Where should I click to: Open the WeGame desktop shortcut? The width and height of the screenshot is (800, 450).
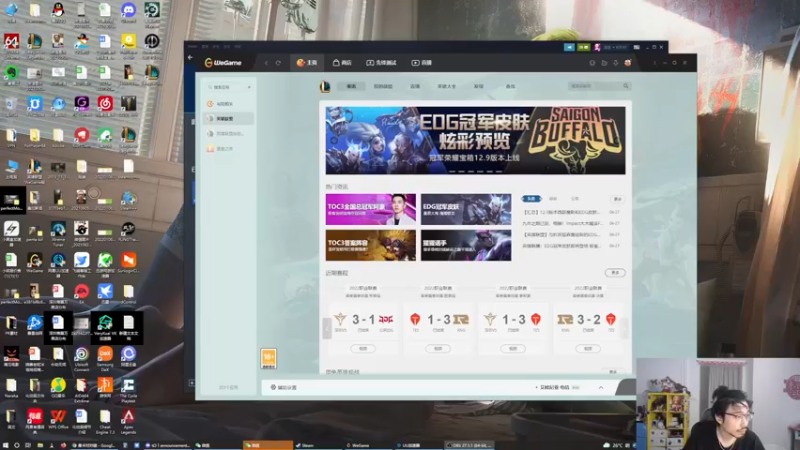coord(35,262)
